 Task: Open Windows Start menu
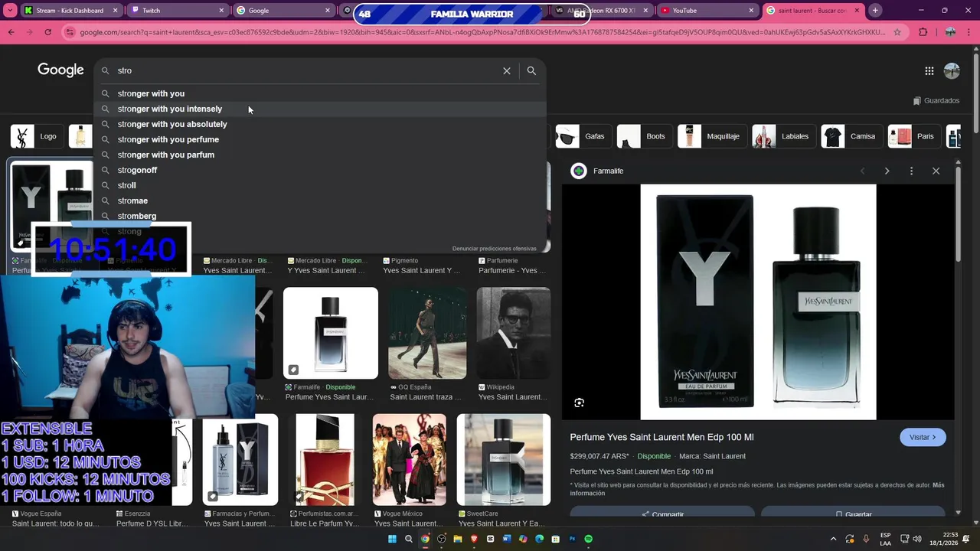coord(392,539)
